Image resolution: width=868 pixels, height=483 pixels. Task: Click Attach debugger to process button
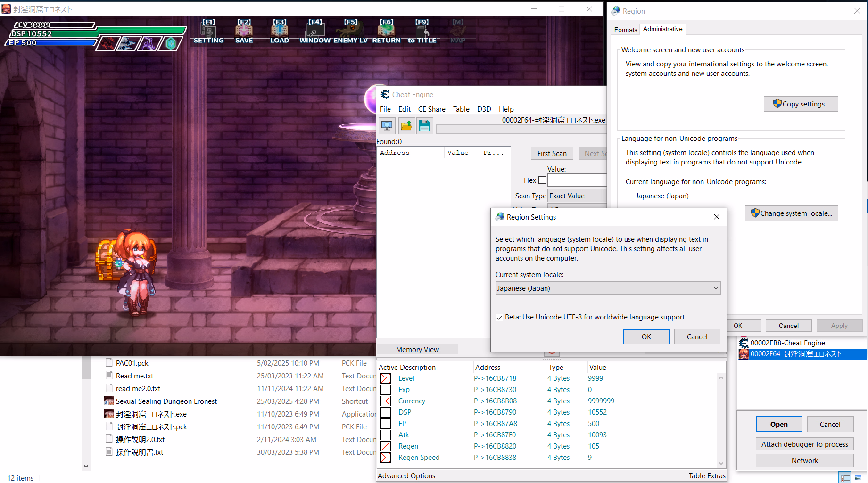[804, 444]
